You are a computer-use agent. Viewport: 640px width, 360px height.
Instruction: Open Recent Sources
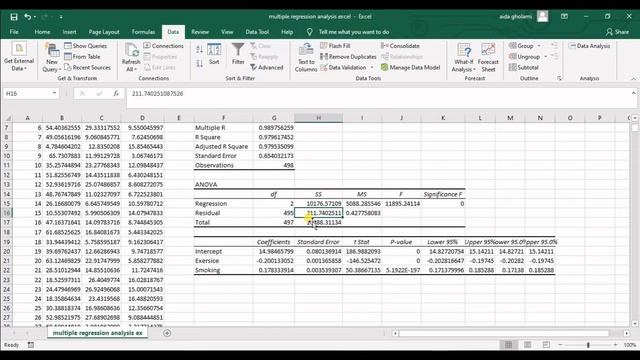point(87,67)
